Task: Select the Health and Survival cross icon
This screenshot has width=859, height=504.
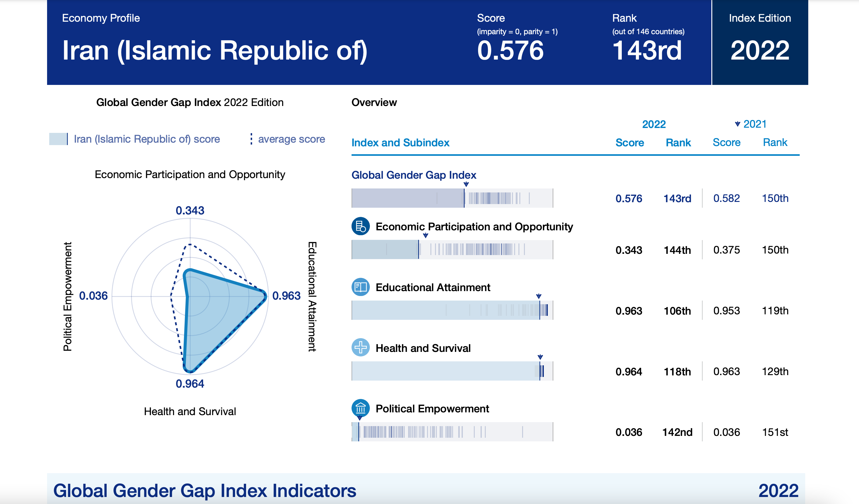Action: [x=360, y=348]
